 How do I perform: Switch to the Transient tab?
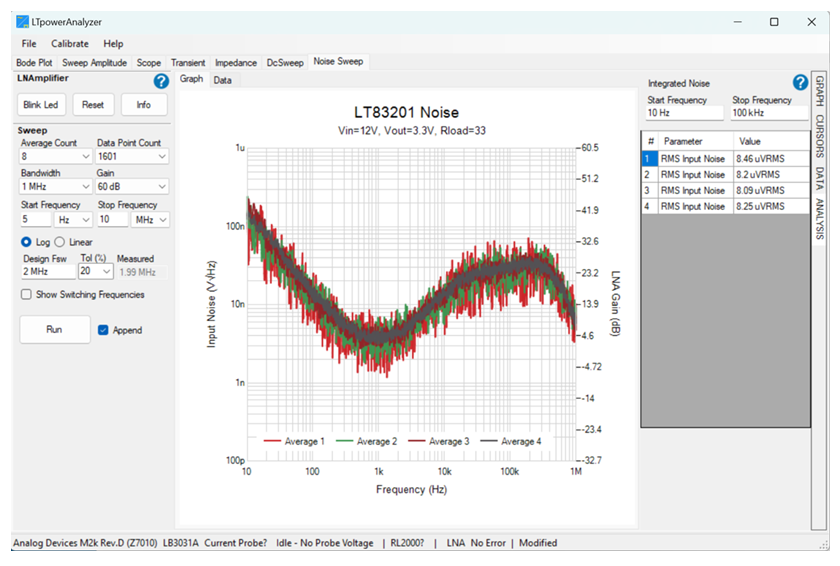click(x=188, y=63)
